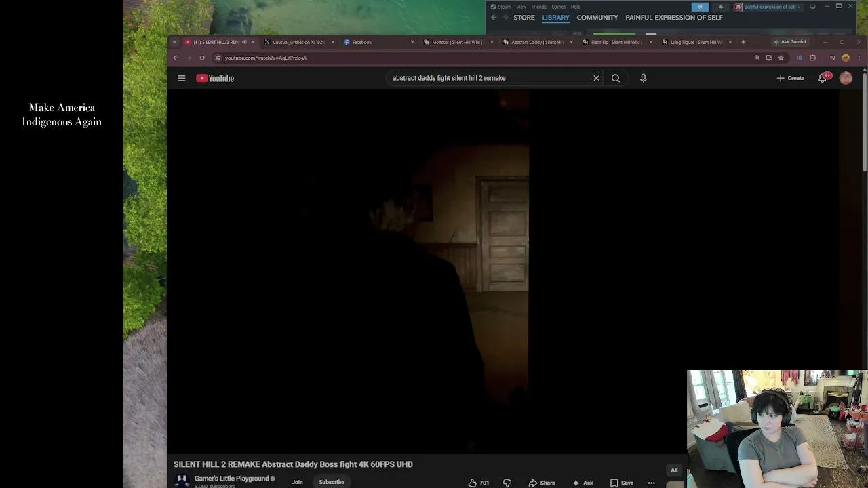The image size is (868, 488).
Task: Start voice search with the microphone icon
Action: pyautogui.click(x=643, y=78)
